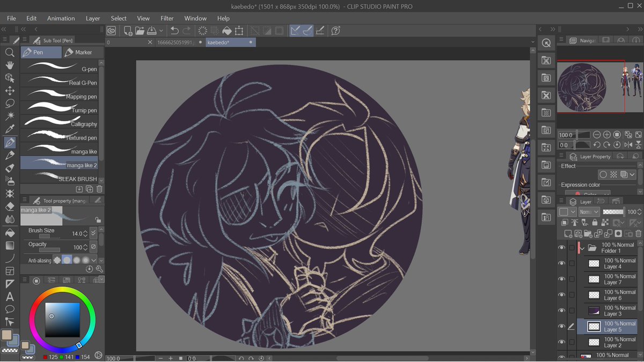
Task: Select the Fill bucket tool
Action: pos(10,233)
